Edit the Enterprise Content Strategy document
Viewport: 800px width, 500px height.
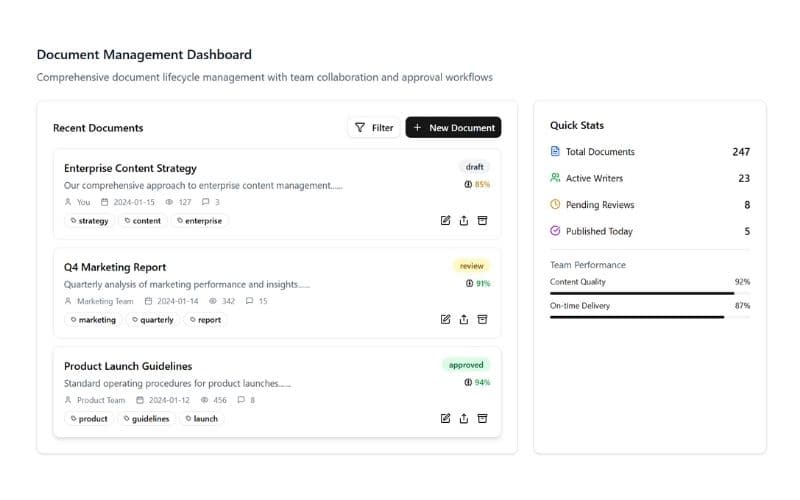tap(446, 220)
